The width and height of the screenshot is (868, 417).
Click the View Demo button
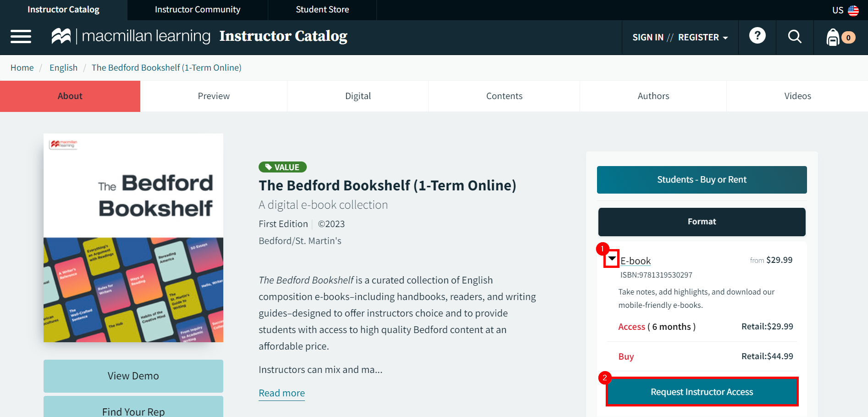click(133, 376)
